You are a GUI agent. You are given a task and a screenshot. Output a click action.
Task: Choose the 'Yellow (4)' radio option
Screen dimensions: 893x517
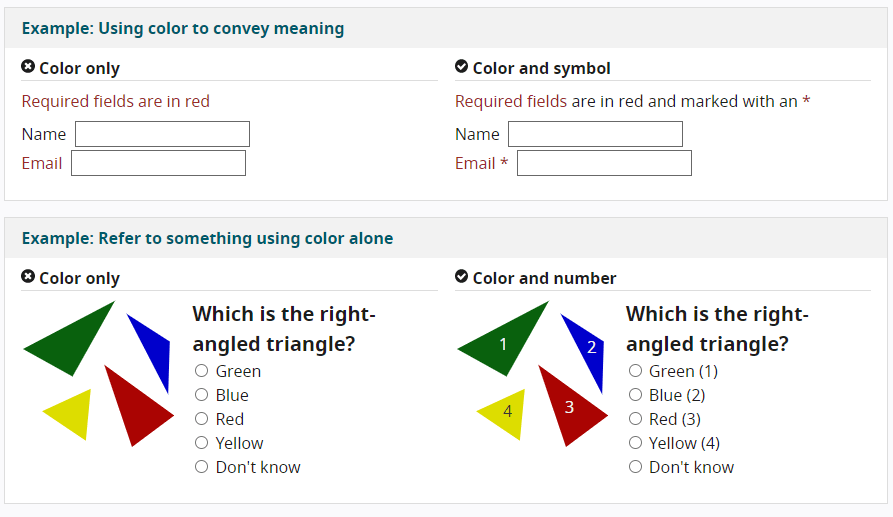click(x=636, y=443)
